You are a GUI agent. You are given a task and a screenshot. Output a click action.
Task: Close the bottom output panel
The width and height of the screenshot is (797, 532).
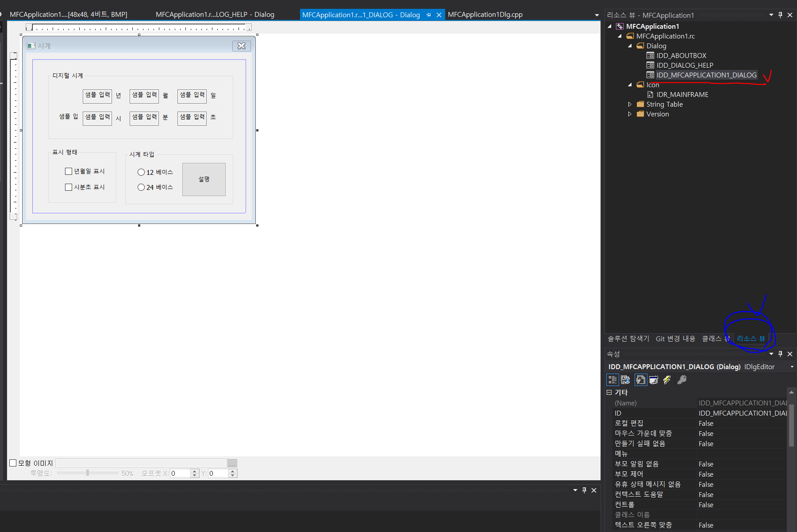tap(594, 490)
